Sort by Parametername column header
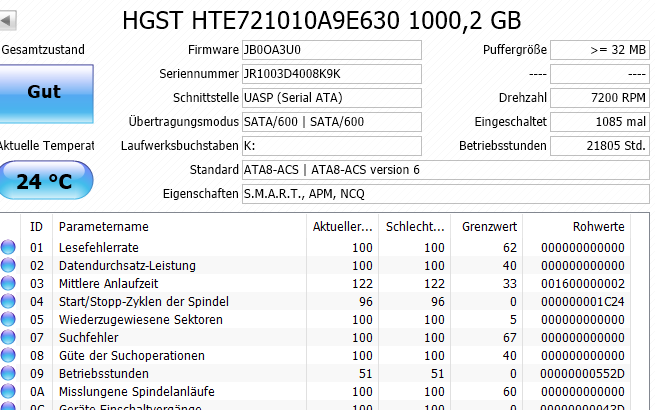 (180, 227)
